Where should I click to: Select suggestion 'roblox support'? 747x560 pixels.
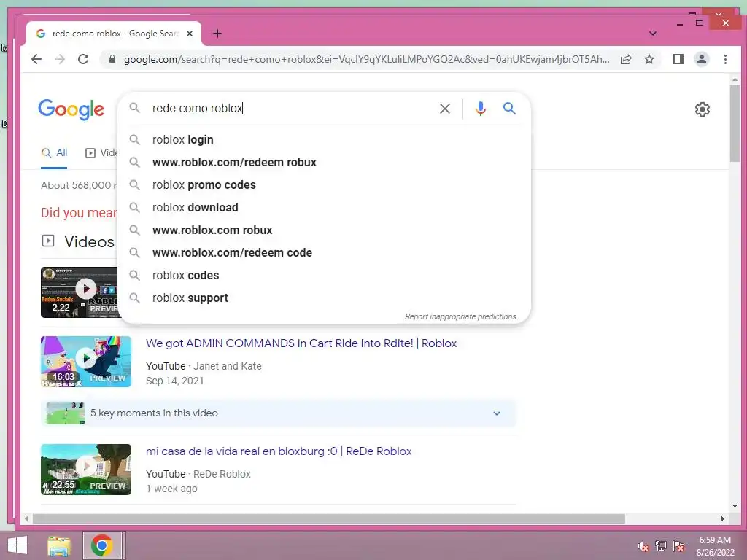pyautogui.click(x=324, y=298)
